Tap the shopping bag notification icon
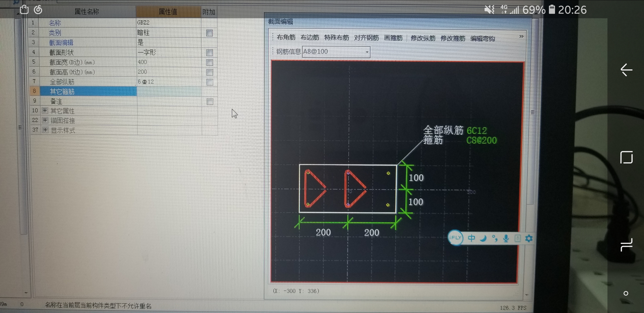 pyautogui.click(x=24, y=10)
